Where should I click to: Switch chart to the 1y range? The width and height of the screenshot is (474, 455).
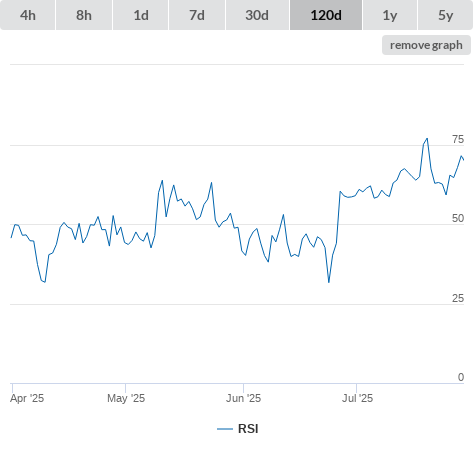coord(390,15)
